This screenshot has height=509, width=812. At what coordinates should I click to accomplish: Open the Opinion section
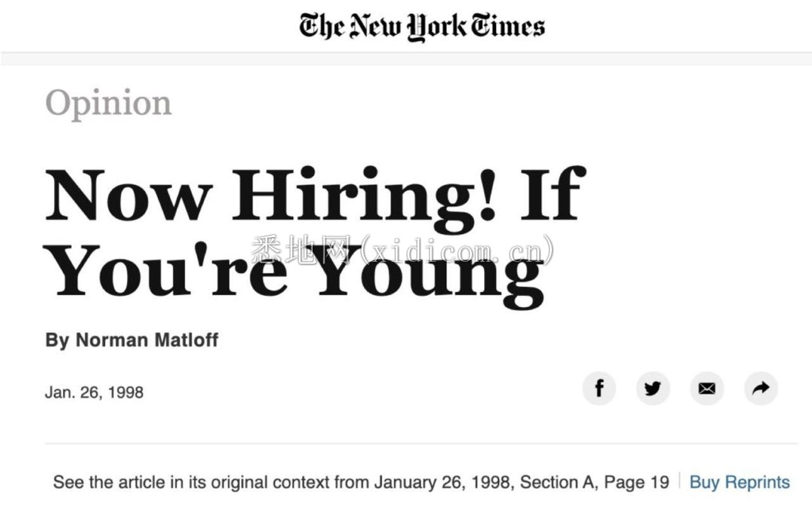tap(108, 104)
